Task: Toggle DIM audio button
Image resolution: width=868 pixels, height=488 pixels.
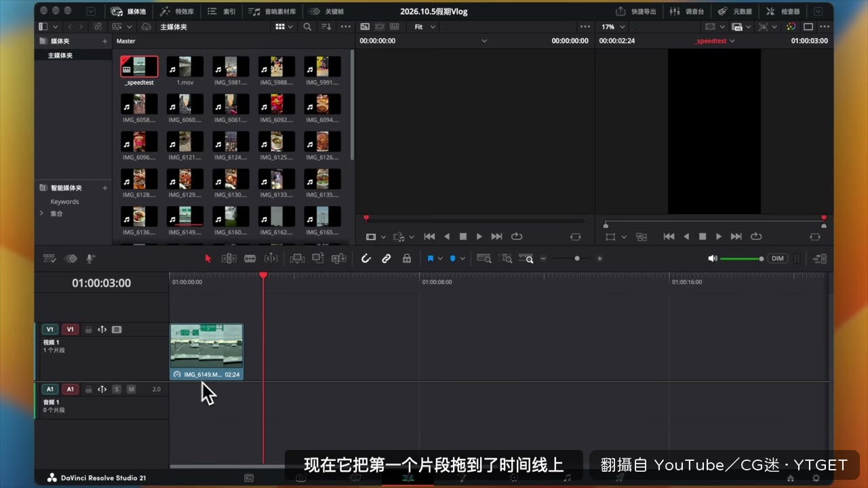Action: tap(778, 258)
